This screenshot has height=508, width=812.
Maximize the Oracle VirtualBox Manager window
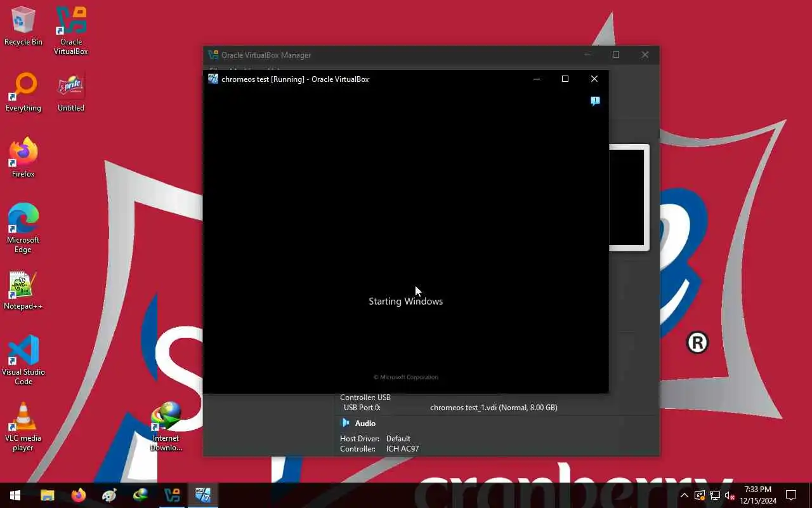point(616,55)
